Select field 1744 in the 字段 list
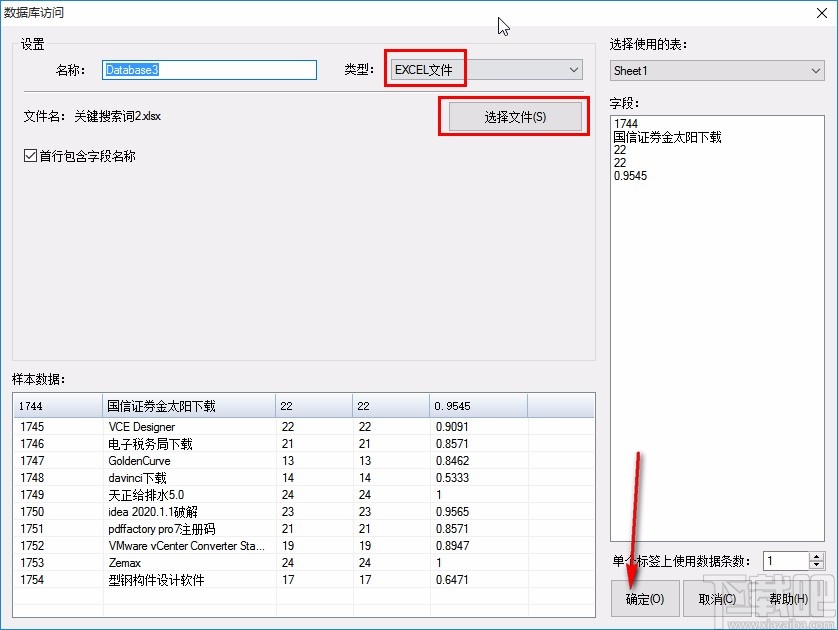 tap(626, 123)
